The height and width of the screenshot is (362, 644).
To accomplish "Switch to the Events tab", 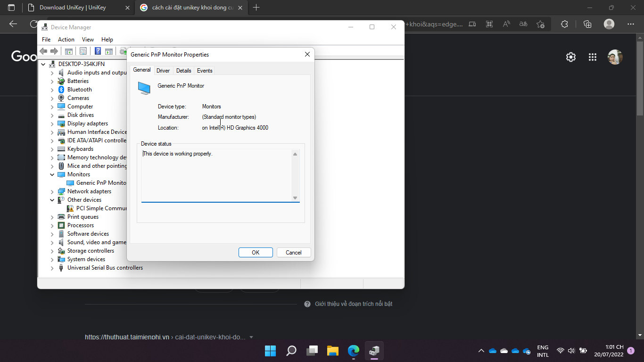I will (205, 71).
